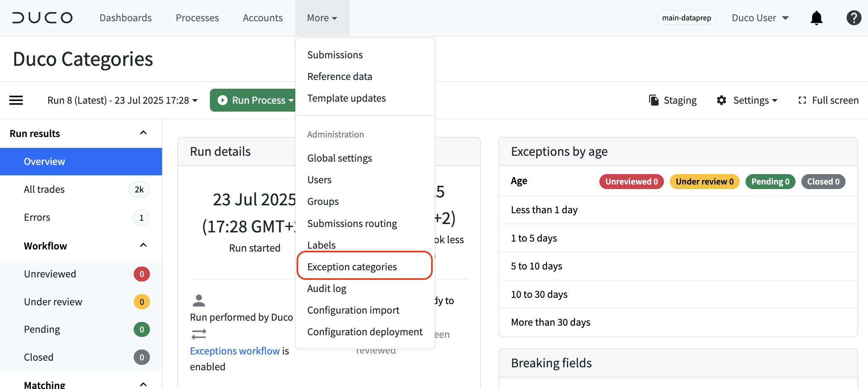This screenshot has width=868, height=389.
Task: Collapse the Run results section
Action: [x=143, y=133]
